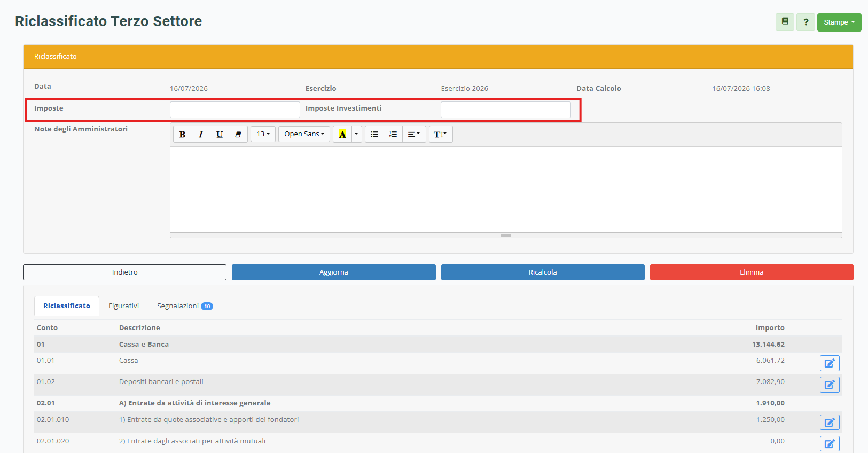Click the Ricalcola button
Viewport: 868px width, 453px height.
pos(543,272)
